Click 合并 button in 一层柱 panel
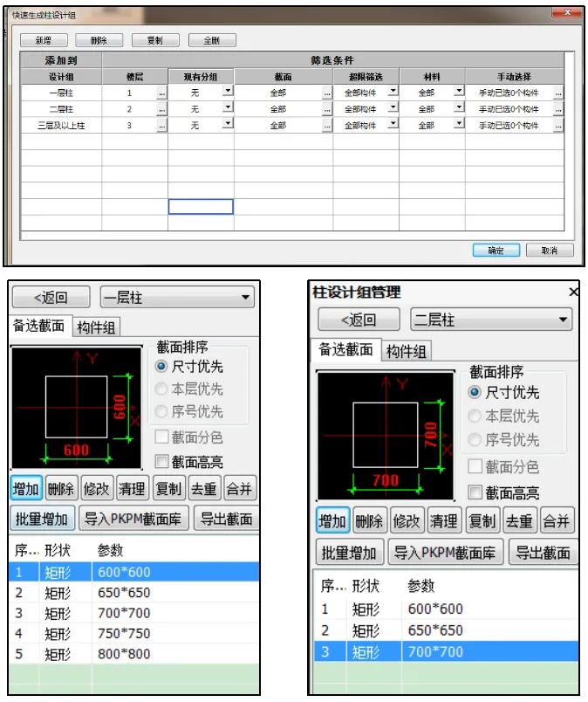This screenshot has width=588, height=702. point(239,488)
